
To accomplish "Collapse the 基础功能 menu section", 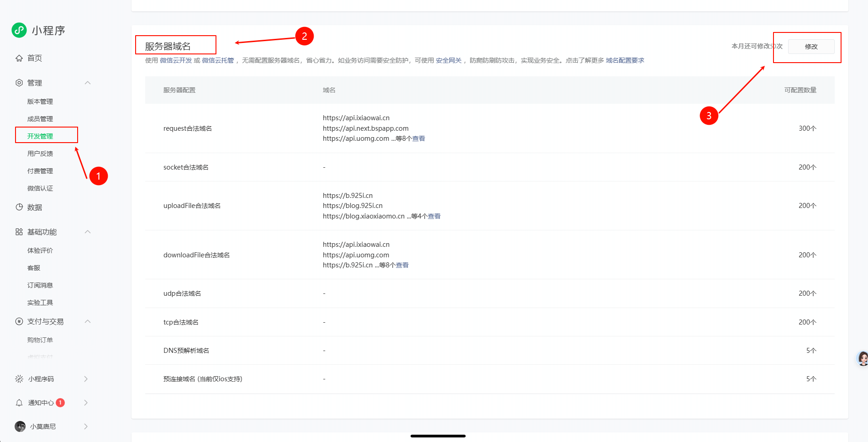I will [x=88, y=232].
